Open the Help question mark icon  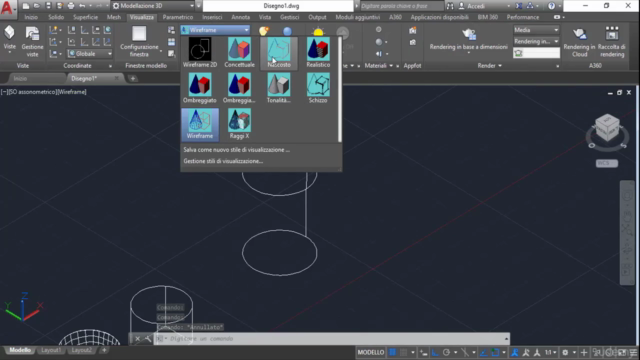551,6
